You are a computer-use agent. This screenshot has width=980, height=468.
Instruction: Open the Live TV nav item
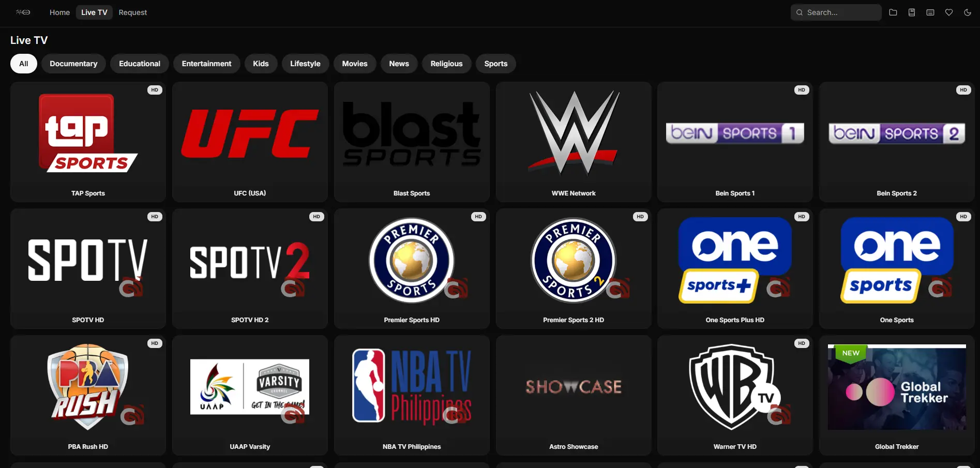click(x=94, y=12)
